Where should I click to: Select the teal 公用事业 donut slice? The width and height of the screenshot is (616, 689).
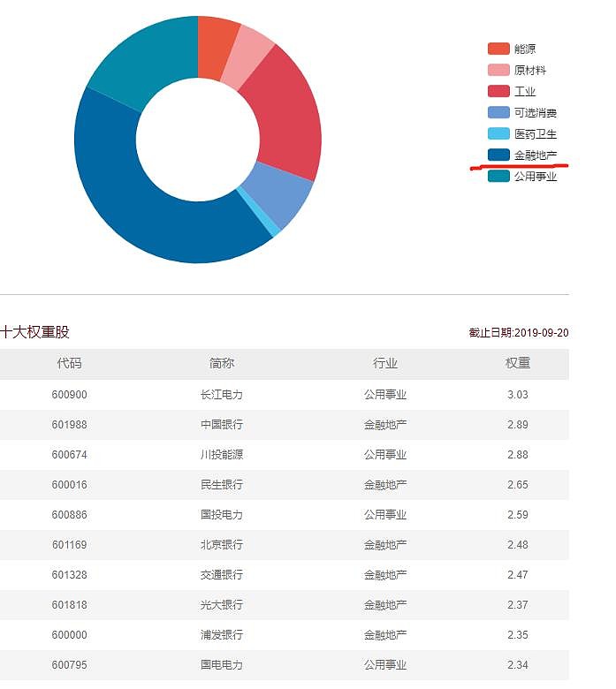149,64
